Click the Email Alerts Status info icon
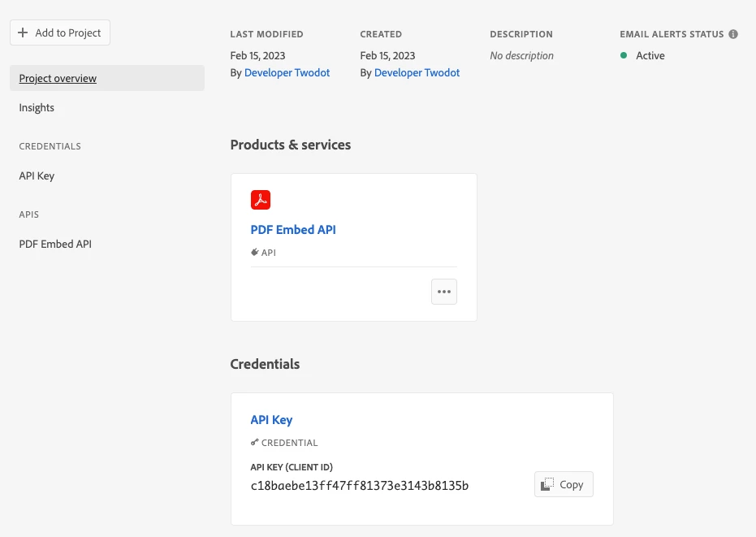The height and width of the screenshot is (537, 756). coord(733,34)
